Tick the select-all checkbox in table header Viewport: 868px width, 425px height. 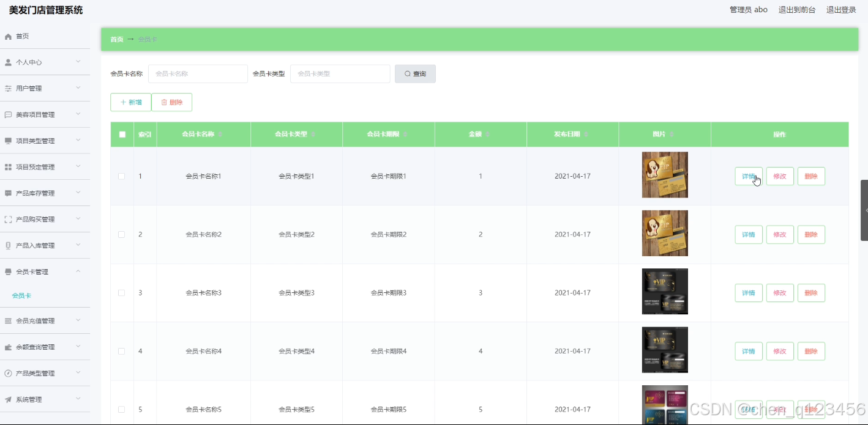122,135
